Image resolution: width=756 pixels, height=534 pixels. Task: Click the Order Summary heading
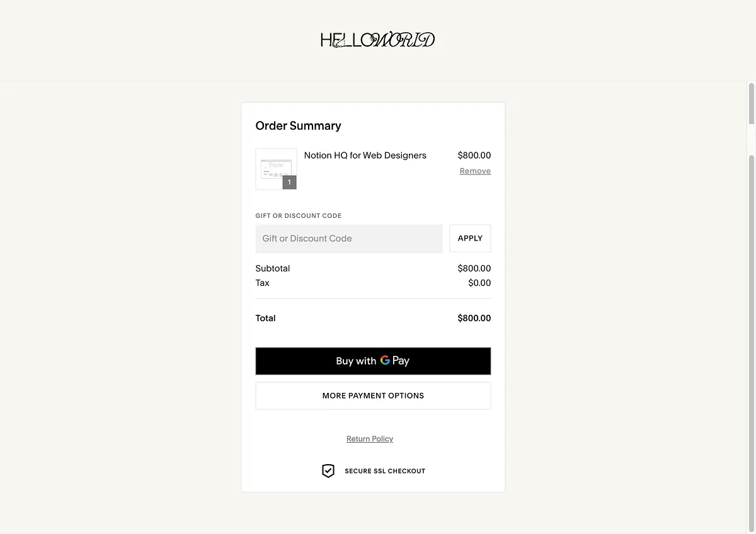(298, 126)
